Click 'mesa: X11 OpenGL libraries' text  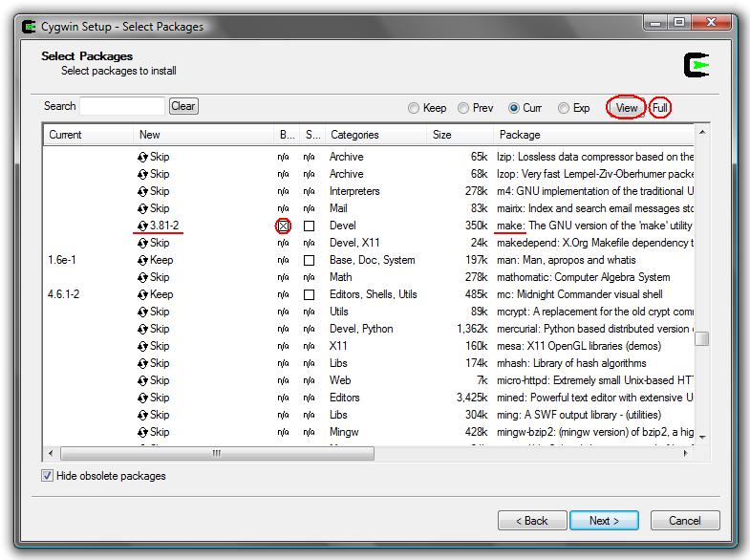(579, 346)
